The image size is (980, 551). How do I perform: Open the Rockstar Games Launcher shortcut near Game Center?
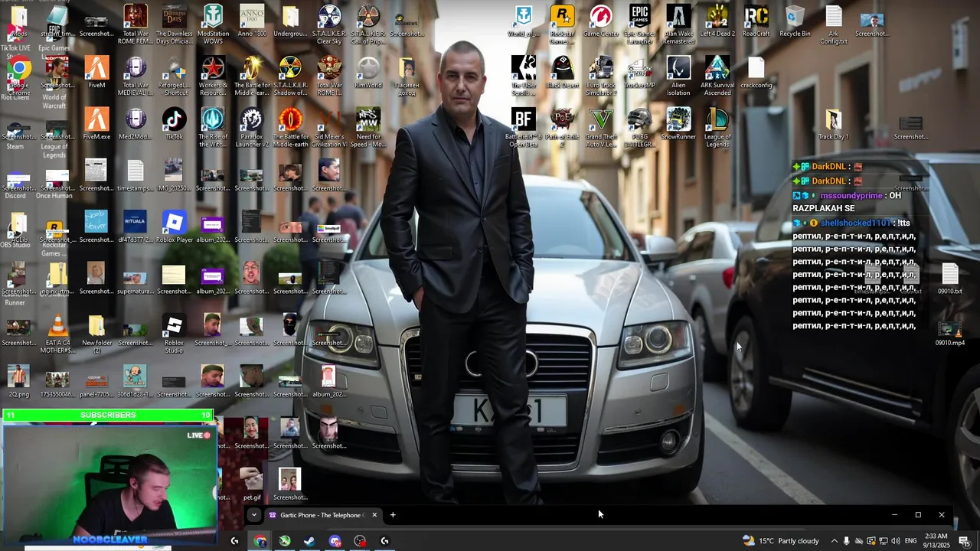562,25
